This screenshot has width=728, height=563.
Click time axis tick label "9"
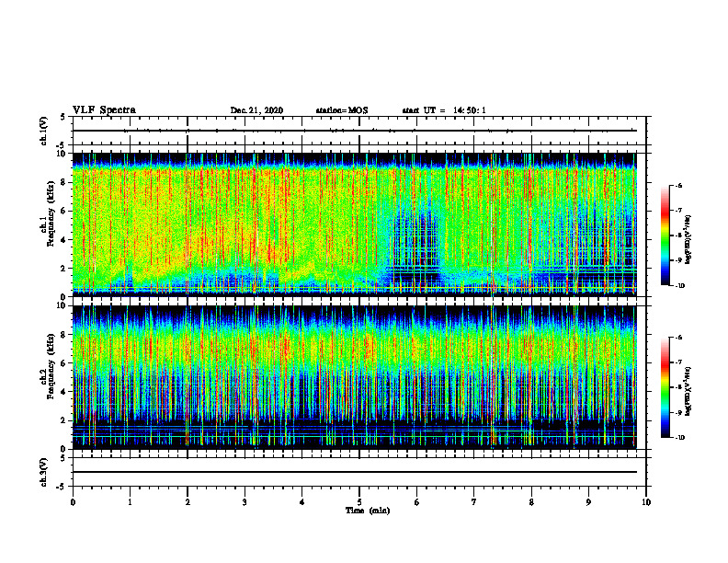click(588, 502)
